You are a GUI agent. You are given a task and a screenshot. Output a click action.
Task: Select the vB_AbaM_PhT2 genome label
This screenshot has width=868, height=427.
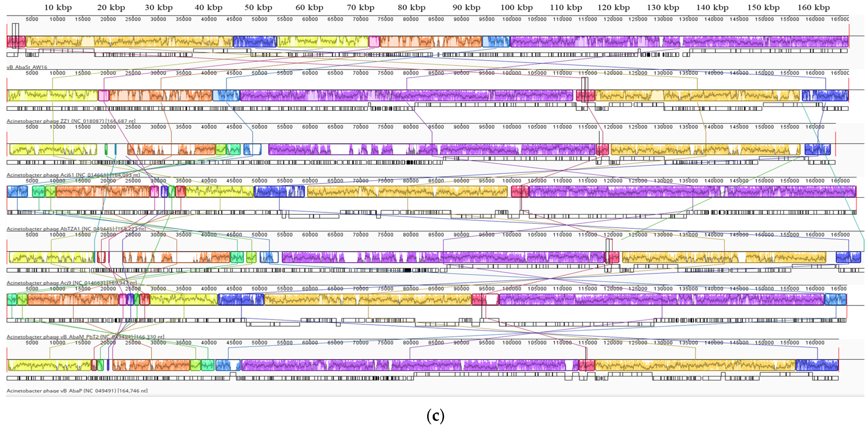point(85,337)
